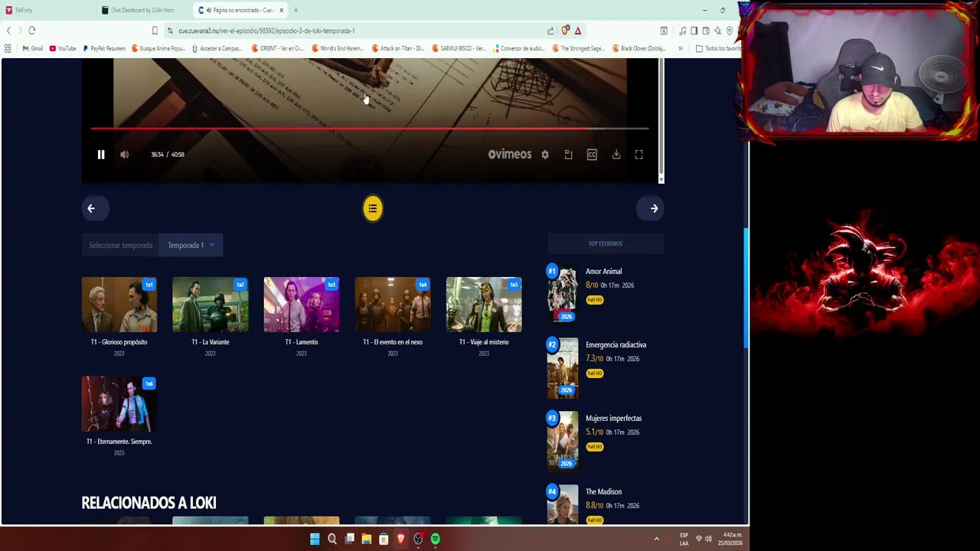
Task: Open Todos los favoritos folder
Action: [x=718, y=48]
